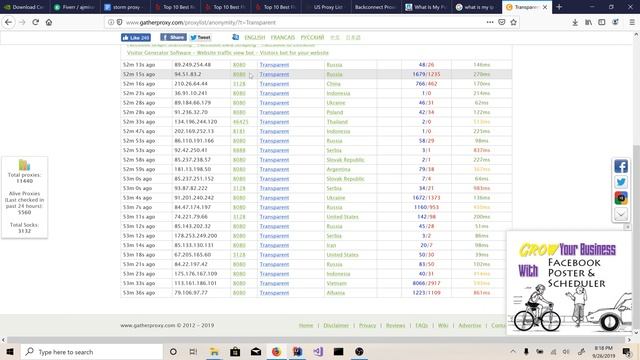Show hidden system tray icons chevron
640x360 pixels.
pos(513,352)
